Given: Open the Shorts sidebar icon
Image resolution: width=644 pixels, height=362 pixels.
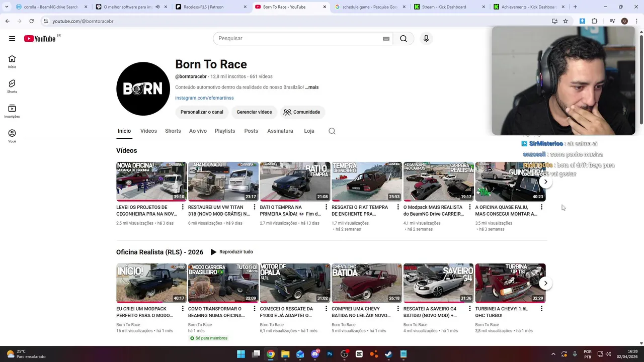Looking at the screenshot, I should [12, 86].
